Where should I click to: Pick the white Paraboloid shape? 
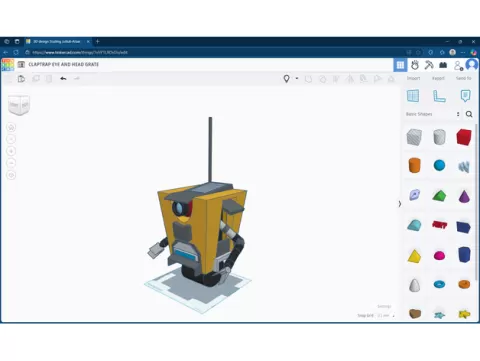pyautogui.click(x=414, y=285)
